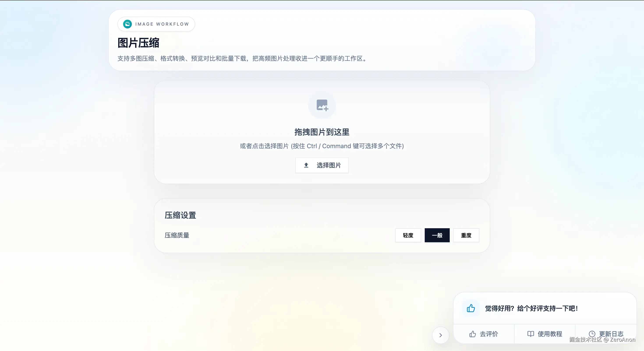The height and width of the screenshot is (351, 644).
Task: Open the 更新日志 changelog tab
Action: tap(611, 333)
